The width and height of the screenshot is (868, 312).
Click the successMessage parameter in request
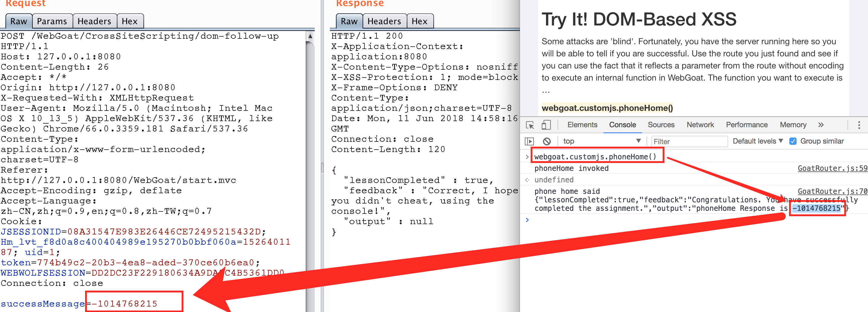(x=43, y=304)
